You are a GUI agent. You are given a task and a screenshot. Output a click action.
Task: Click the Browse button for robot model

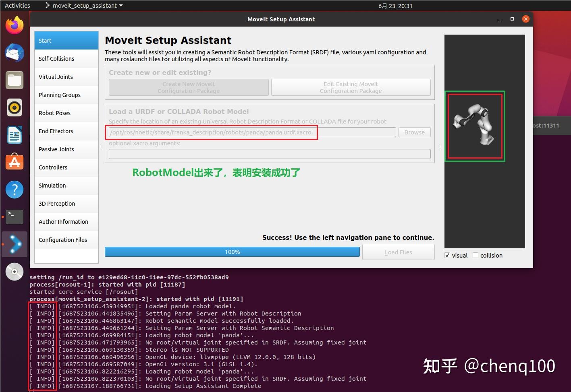click(x=414, y=132)
